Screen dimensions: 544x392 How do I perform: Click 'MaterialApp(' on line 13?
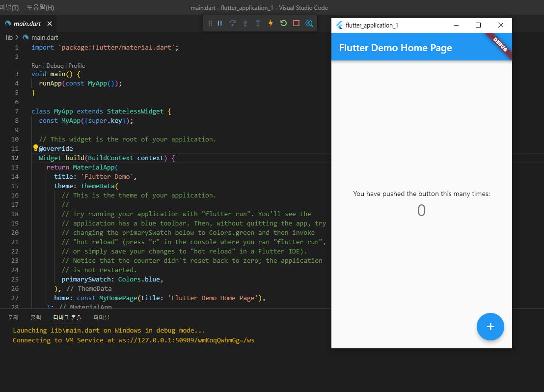pyautogui.click(x=95, y=168)
